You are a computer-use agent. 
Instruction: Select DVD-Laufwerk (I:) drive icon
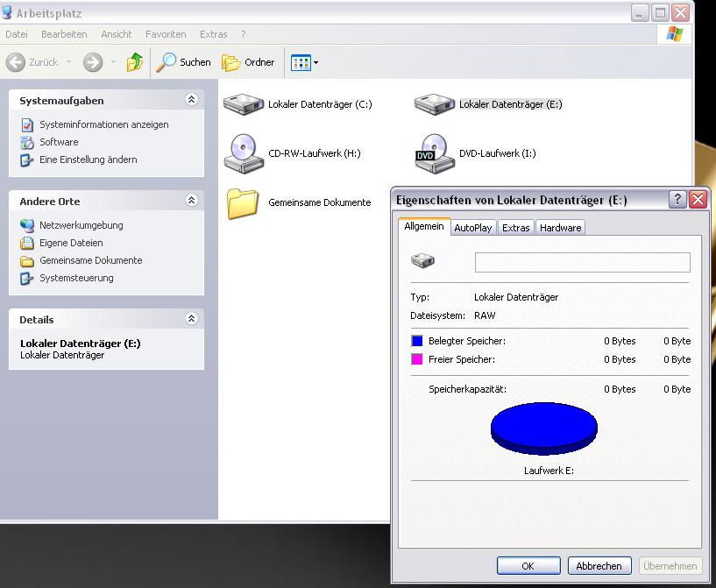click(x=435, y=153)
